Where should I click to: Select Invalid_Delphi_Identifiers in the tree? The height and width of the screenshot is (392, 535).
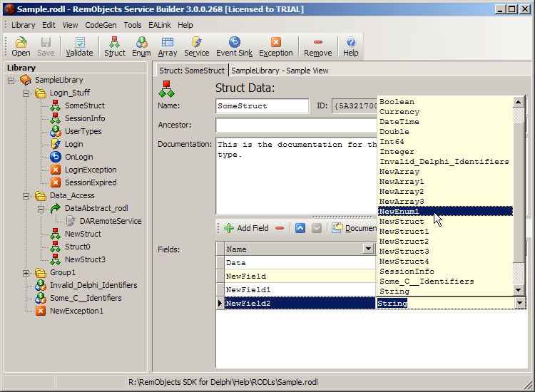coord(93,285)
